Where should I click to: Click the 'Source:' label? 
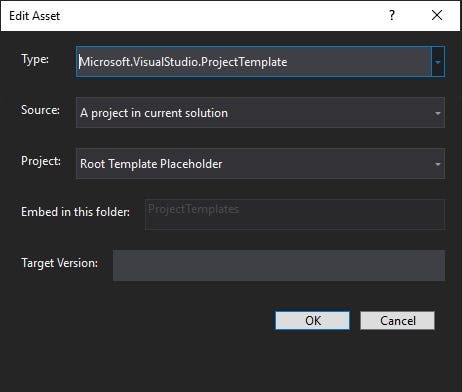[40, 110]
